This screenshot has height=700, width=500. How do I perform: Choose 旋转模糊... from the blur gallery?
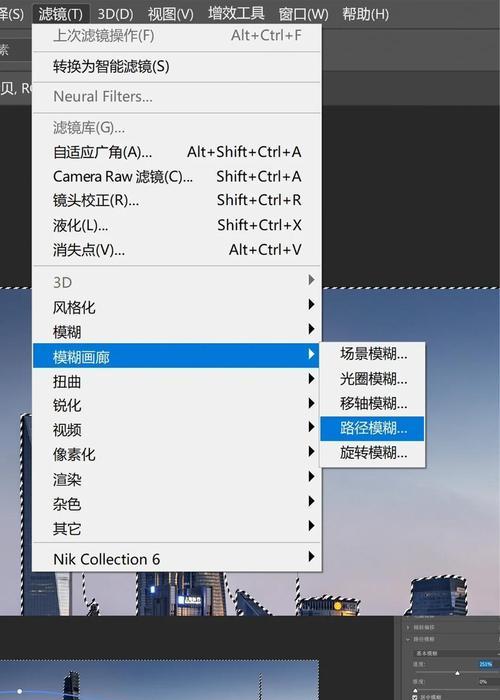372,453
